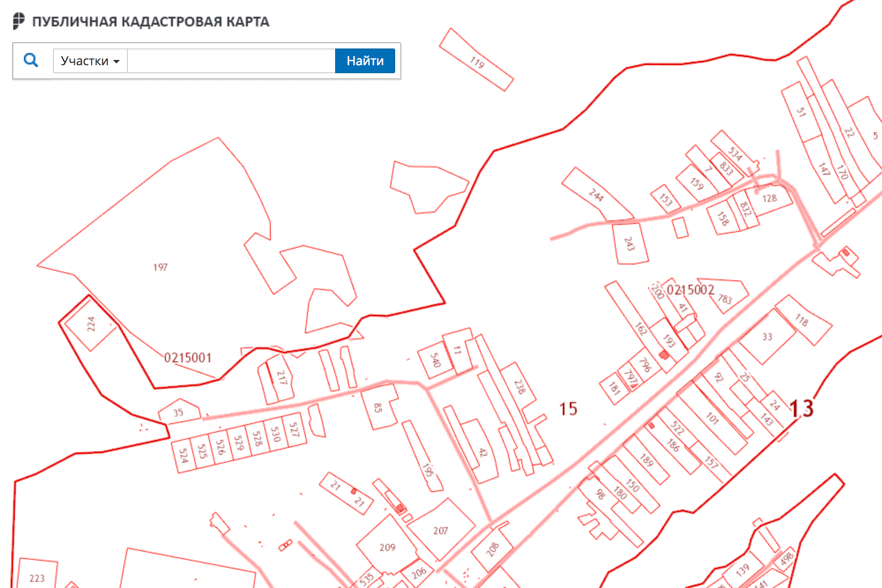
Task: Click the Найти button
Action: 365,61
